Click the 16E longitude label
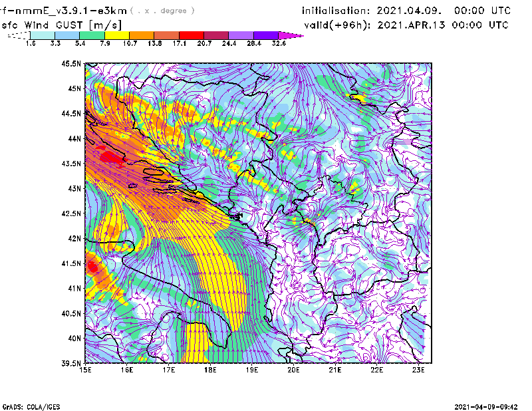Screen dimensions: 532x411 point(127,370)
